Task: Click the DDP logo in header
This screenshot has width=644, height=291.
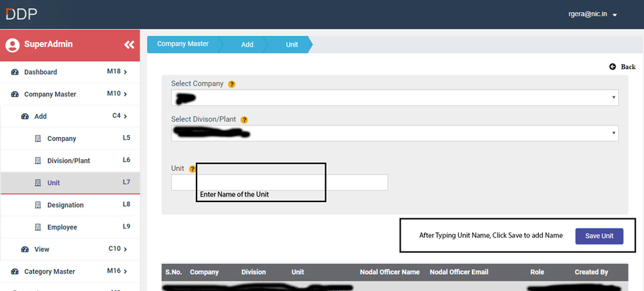Action: [x=22, y=14]
